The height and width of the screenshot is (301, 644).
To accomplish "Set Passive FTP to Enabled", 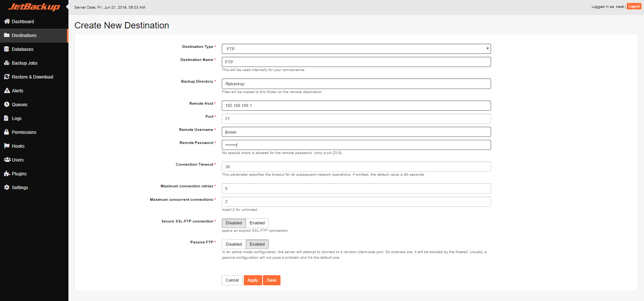I will 257,244.
